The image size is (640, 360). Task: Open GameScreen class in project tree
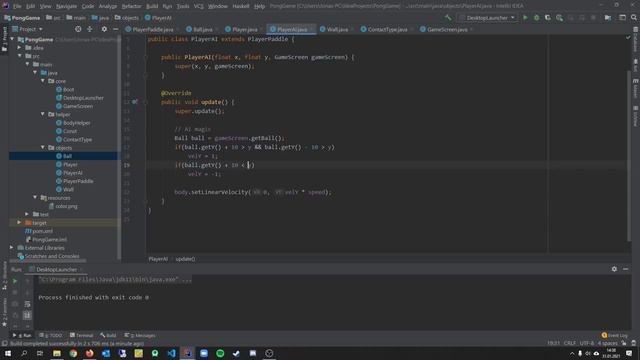(78, 106)
